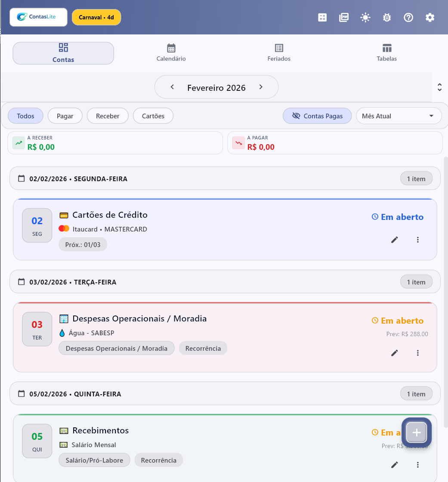Open the three-dot menu on Água - SABESP
The width and height of the screenshot is (448, 482).
click(x=418, y=353)
